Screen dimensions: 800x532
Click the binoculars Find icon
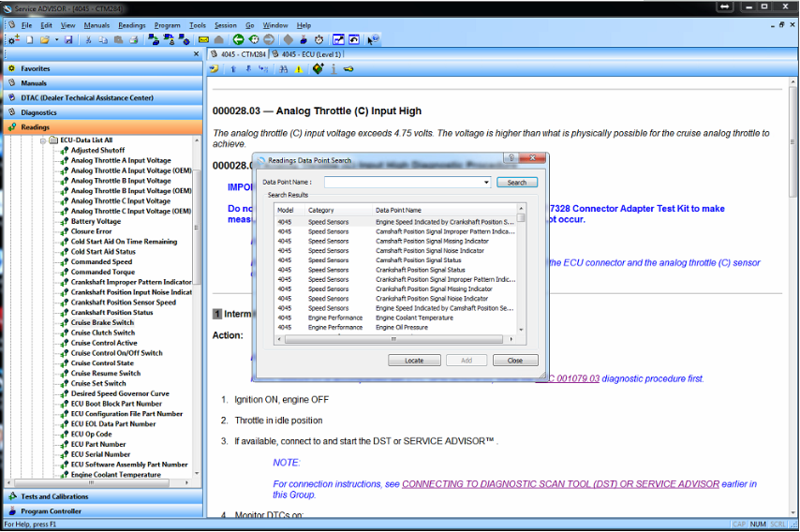[x=284, y=69]
